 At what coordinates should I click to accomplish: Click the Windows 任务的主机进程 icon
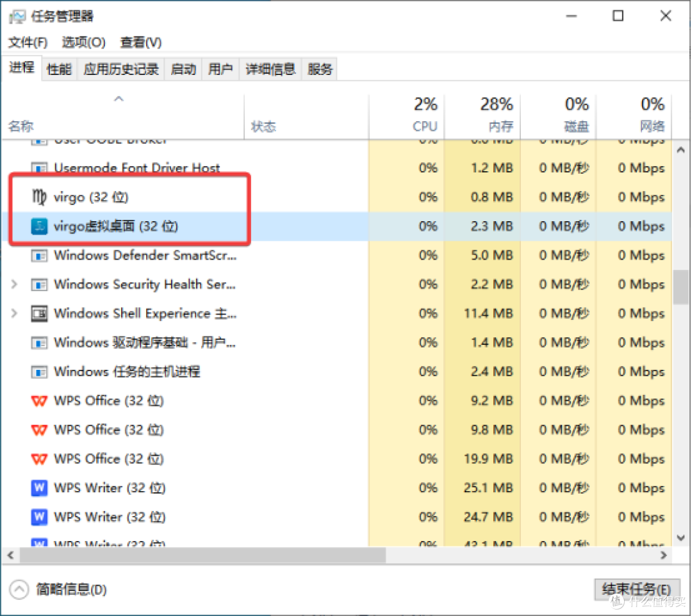pyautogui.click(x=39, y=372)
